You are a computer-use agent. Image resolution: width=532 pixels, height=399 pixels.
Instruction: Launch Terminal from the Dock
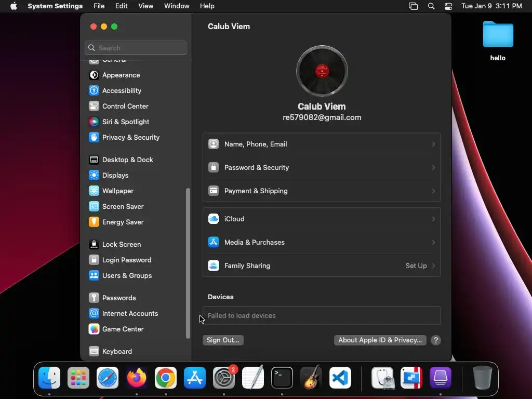(282, 378)
